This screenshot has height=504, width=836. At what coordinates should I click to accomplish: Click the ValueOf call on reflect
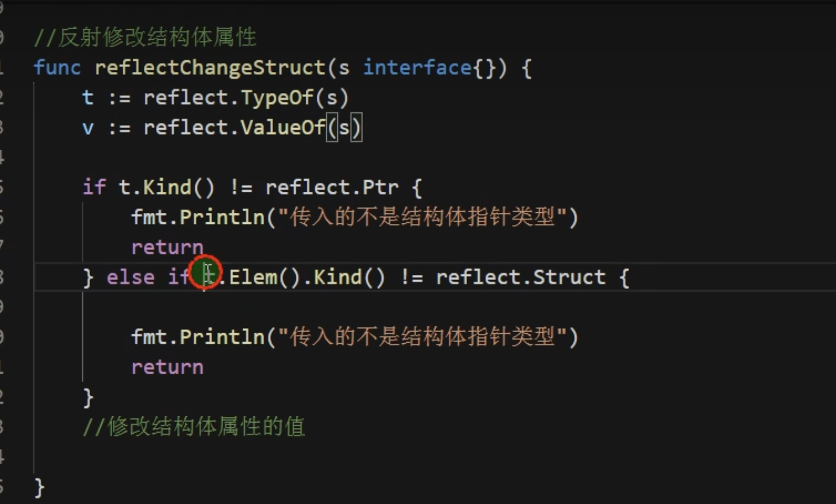coord(283,127)
